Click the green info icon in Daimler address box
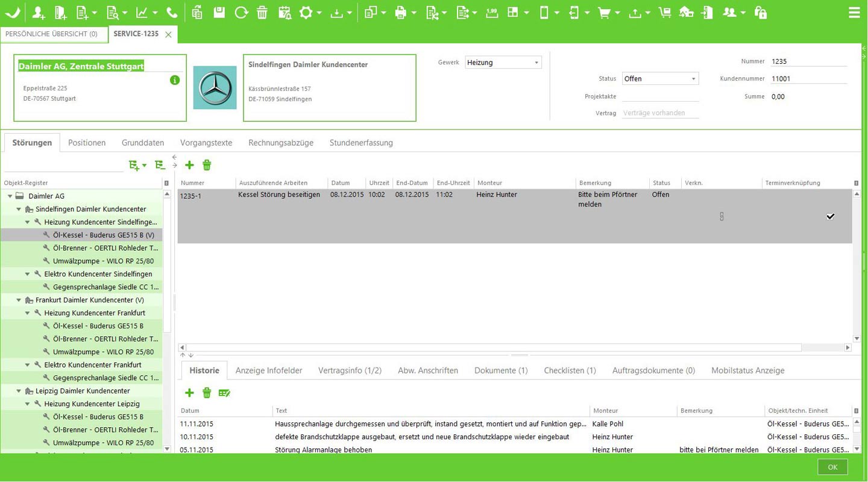This screenshot has width=868, height=482. [x=175, y=80]
